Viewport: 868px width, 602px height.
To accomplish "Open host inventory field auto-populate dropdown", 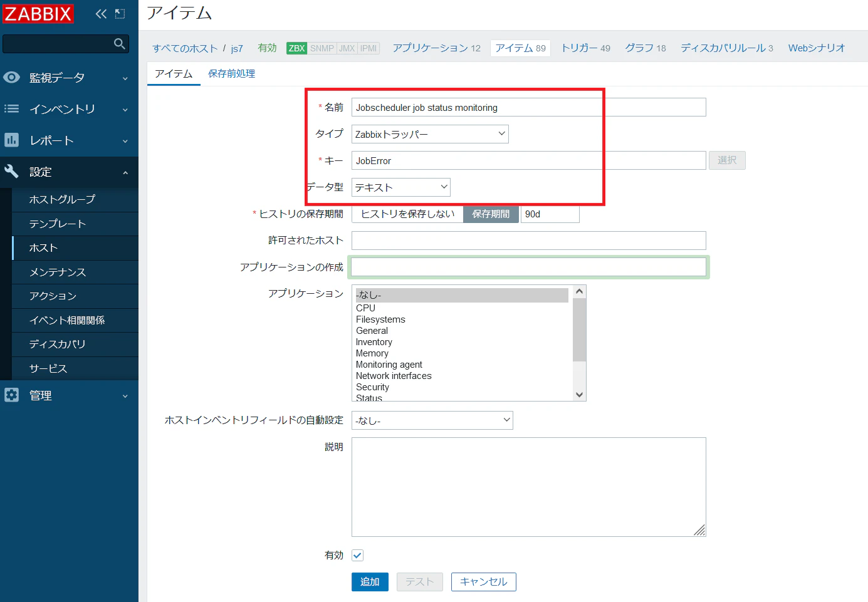I will 432,420.
